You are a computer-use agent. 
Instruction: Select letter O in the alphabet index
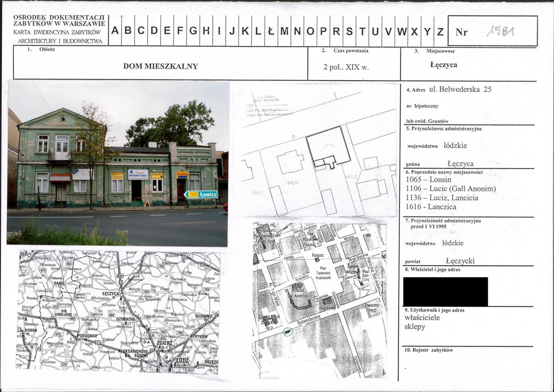coord(310,31)
